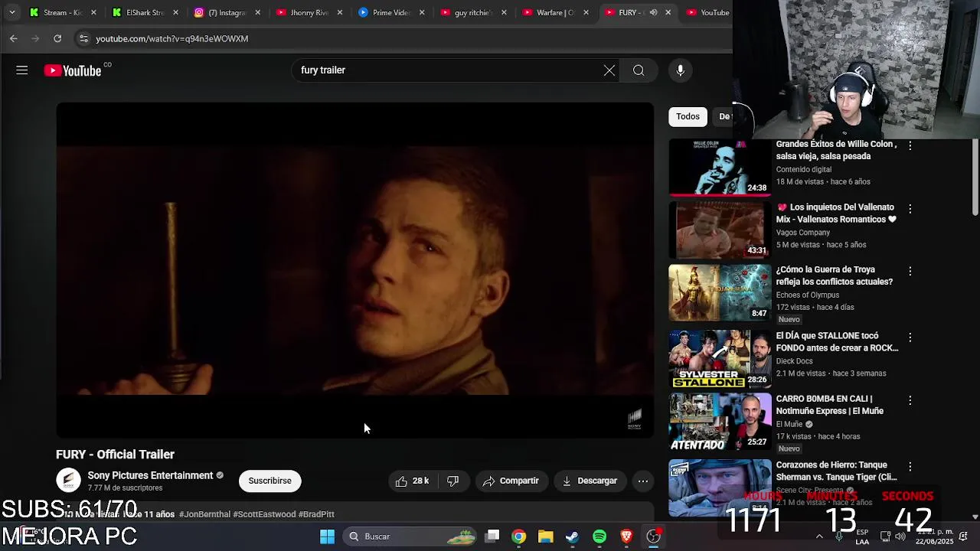
Task: Open the Sylvester Stallone video thumbnail
Action: coord(720,360)
